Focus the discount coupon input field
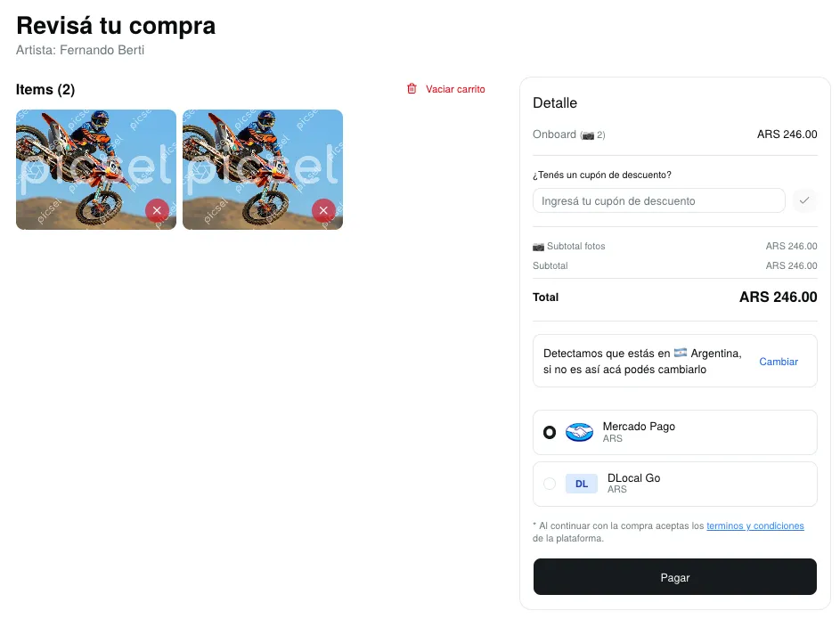This screenshot has height=619, width=840. pyautogui.click(x=659, y=200)
